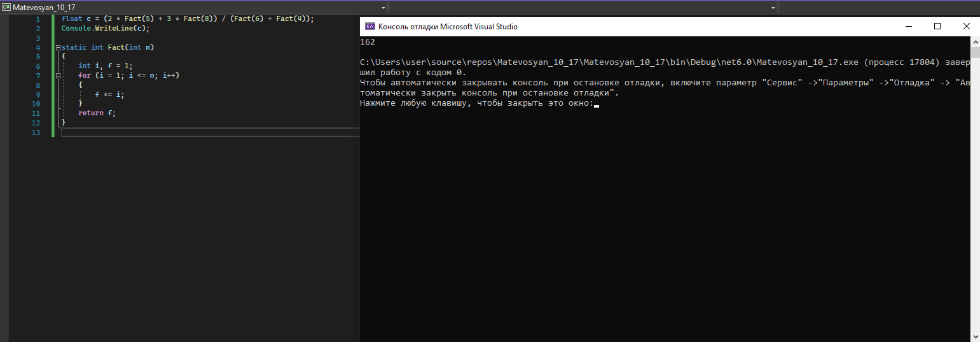Click the 'int i, f = 1;' declaration
980x342 pixels.
[x=106, y=66]
